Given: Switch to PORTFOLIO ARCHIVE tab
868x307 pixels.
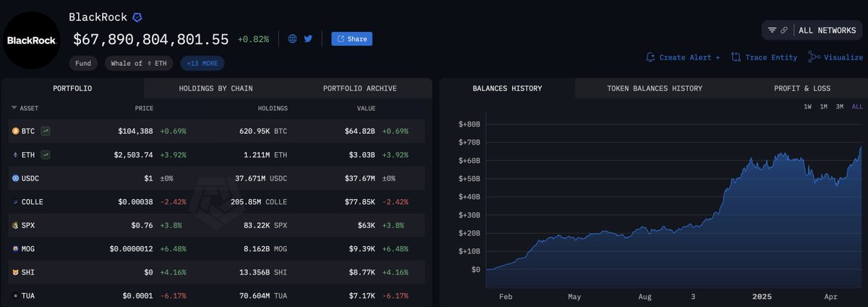Looking at the screenshot, I should (x=359, y=88).
